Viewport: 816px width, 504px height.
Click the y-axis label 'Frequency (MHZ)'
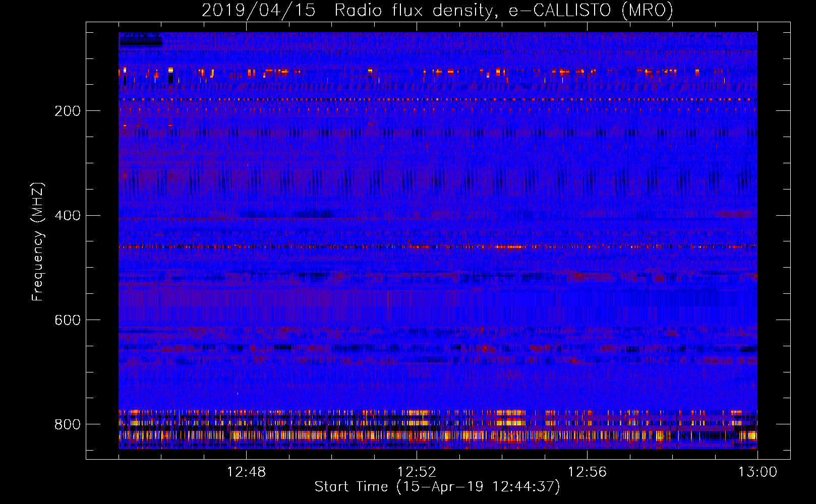pyautogui.click(x=37, y=241)
